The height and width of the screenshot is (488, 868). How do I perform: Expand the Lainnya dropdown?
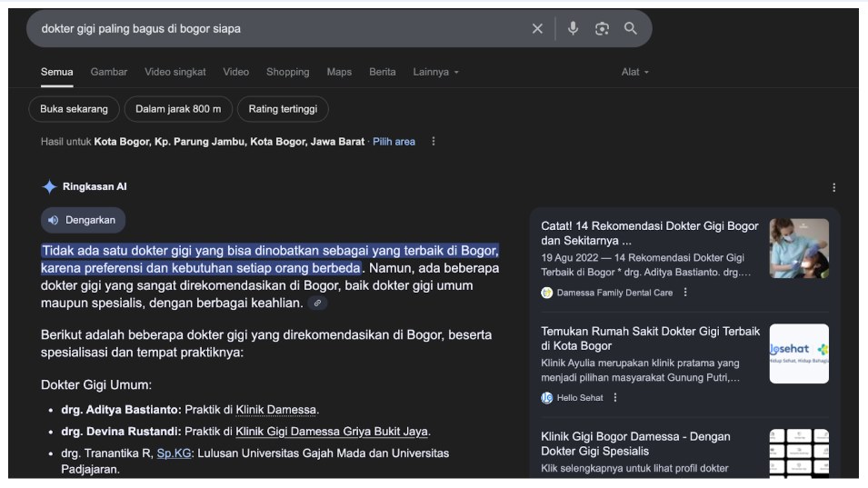[x=435, y=72]
